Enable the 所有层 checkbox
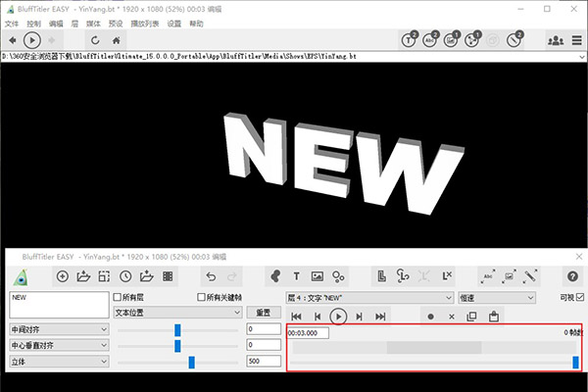Image resolution: width=588 pixels, height=392 pixels. click(x=120, y=297)
